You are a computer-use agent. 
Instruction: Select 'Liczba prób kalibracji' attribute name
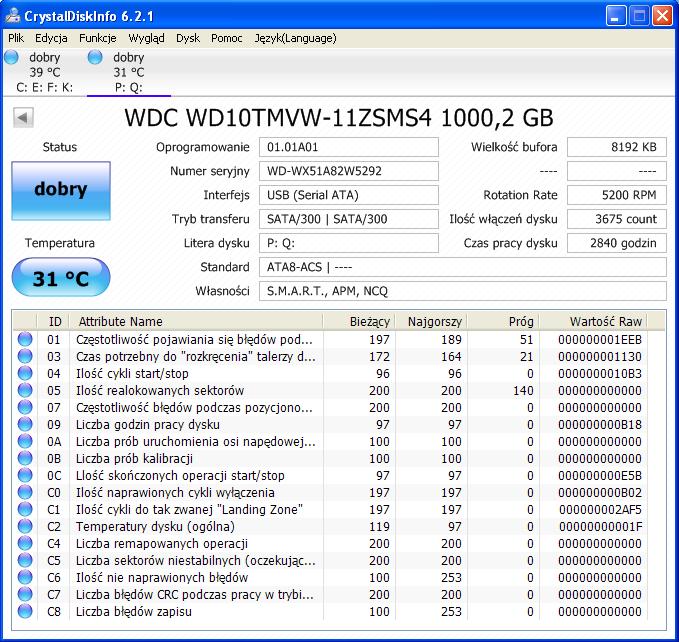(134, 458)
